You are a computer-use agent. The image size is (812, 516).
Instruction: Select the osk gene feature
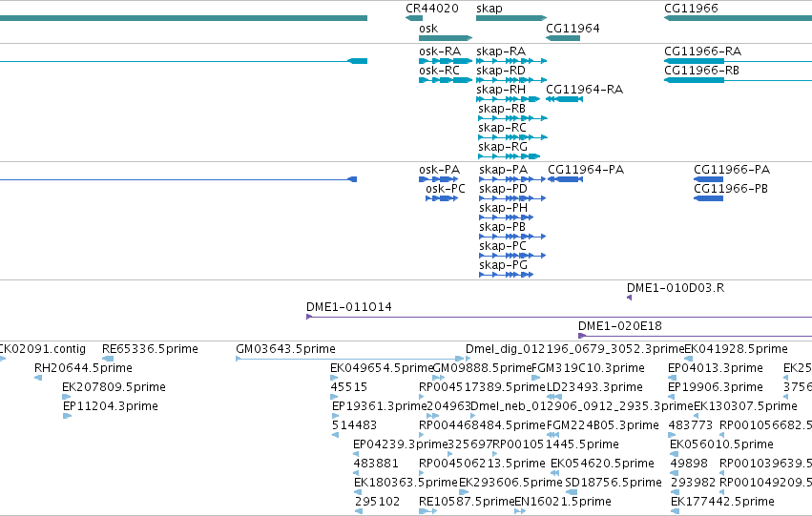446,38
